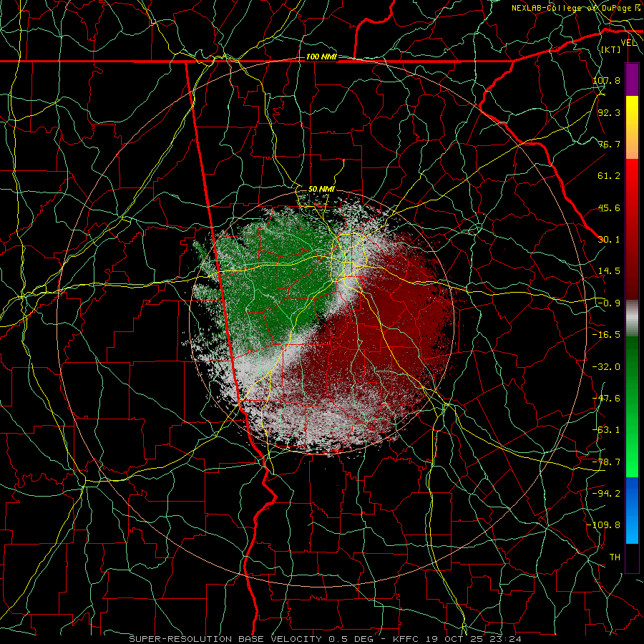
Task: Select the -63.1 scale value
Action: (x=606, y=430)
